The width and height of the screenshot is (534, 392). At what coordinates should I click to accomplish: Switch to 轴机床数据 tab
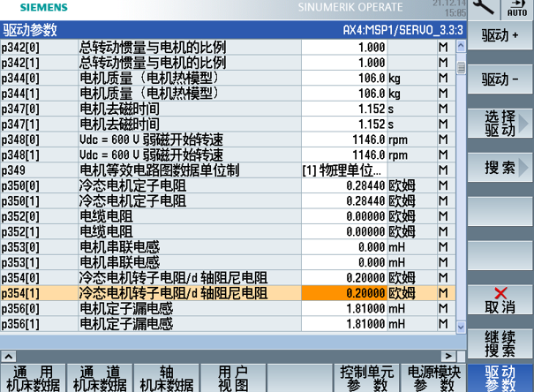[x=167, y=378]
